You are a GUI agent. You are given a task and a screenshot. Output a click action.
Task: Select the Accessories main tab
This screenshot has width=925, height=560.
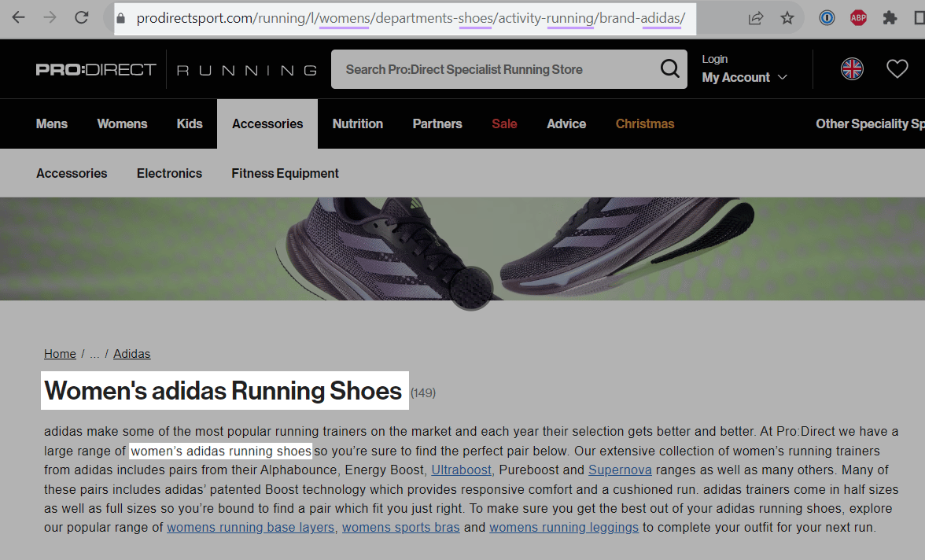point(267,124)
